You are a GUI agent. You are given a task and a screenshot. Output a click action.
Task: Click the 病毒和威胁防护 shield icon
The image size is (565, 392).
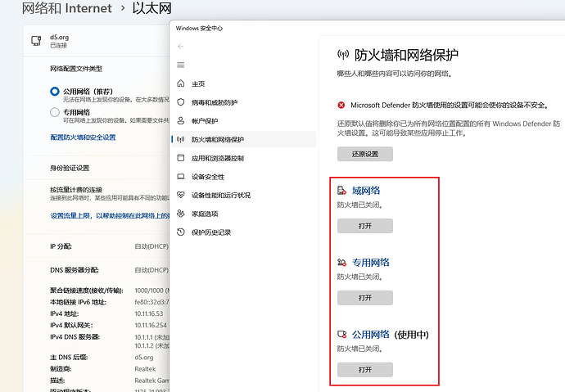coord(180,102)
